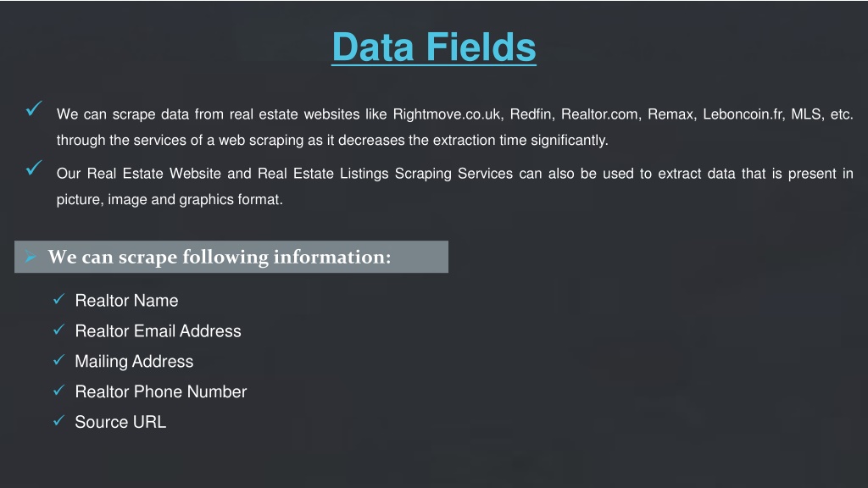Viewport: 868px width, 488px height.
Task: Click the Source URL list item
Action: (x=120, y=422)
